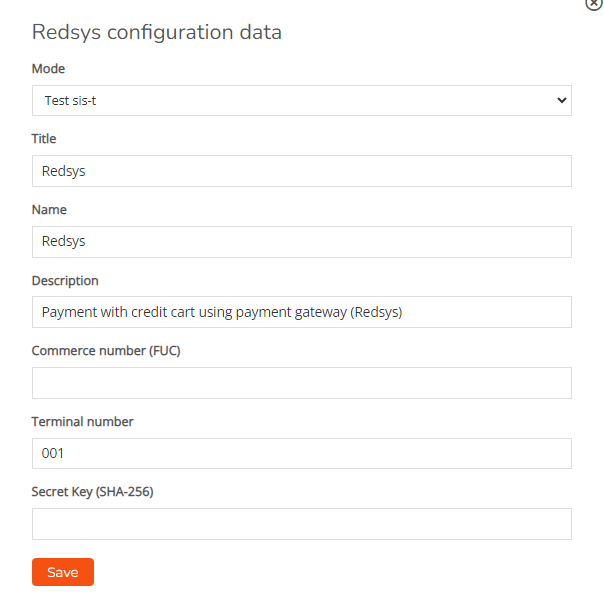Expand the Mode select chevron arrow
The width and height of the screenshot is (604, 613).
(561, 100)
